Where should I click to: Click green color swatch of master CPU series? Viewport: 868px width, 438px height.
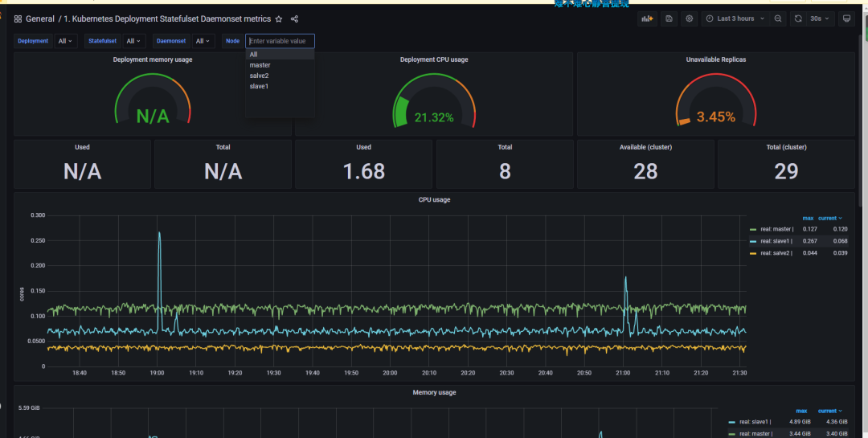pos(753,229)
